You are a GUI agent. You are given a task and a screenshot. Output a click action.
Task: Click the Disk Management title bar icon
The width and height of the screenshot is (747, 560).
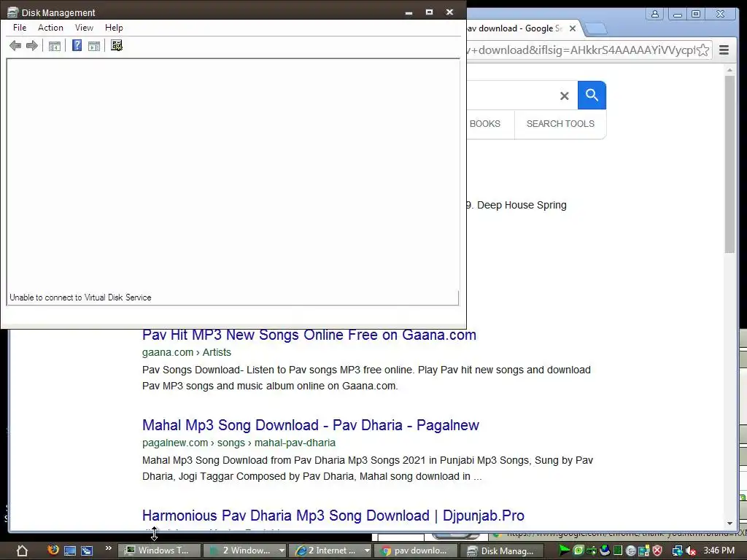(12, 12)
